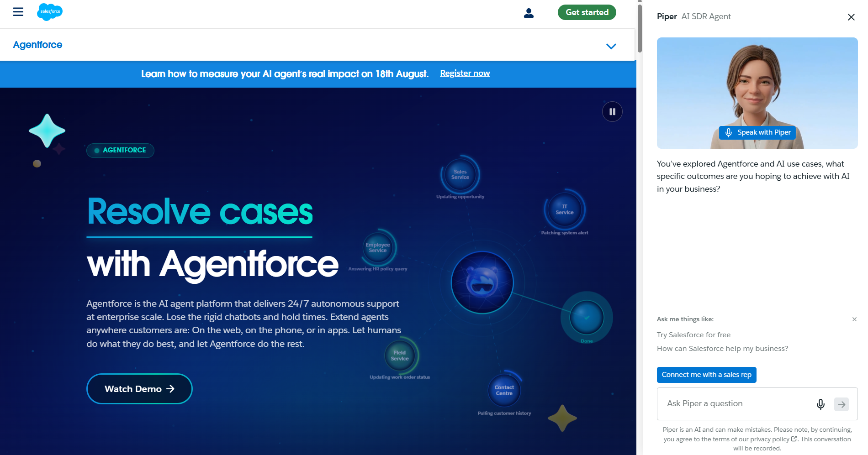Click the Piper avatar image
868x455 pixels.
757,93
